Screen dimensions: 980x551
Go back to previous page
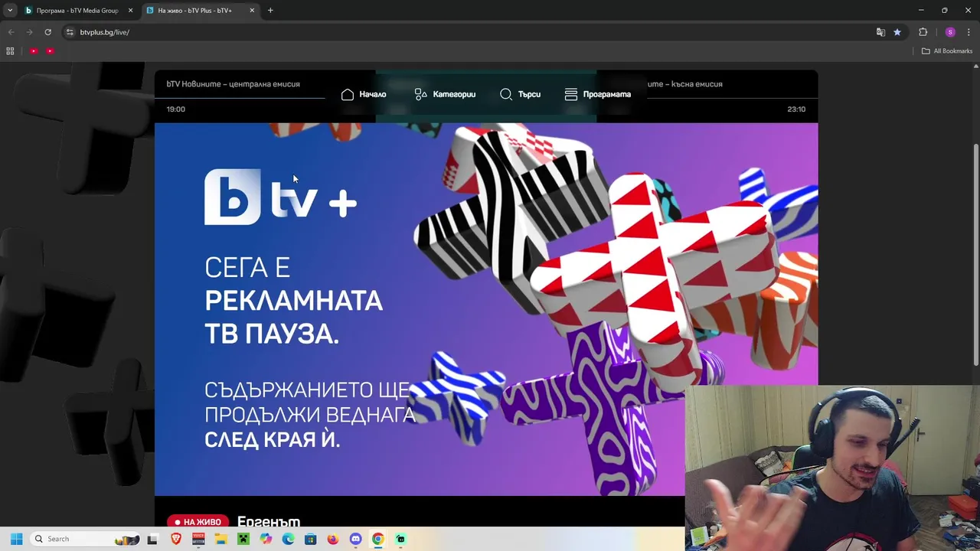(11, 32)
